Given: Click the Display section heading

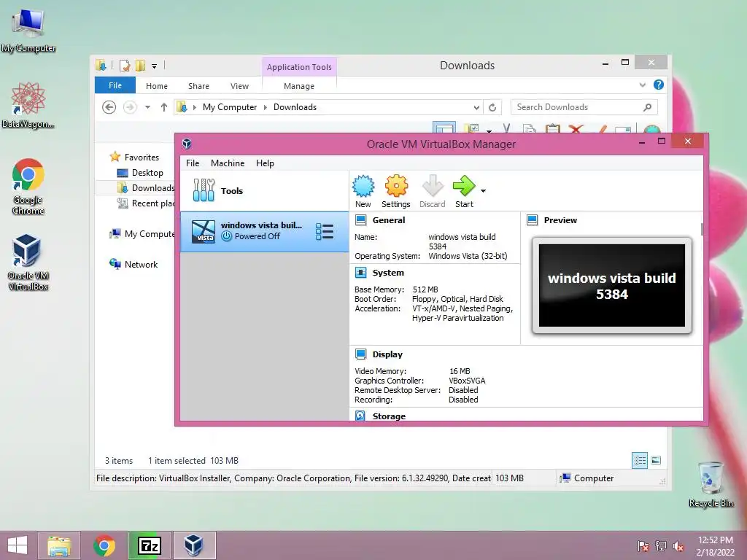Looking at the screenshot, I should coord(387,354).
